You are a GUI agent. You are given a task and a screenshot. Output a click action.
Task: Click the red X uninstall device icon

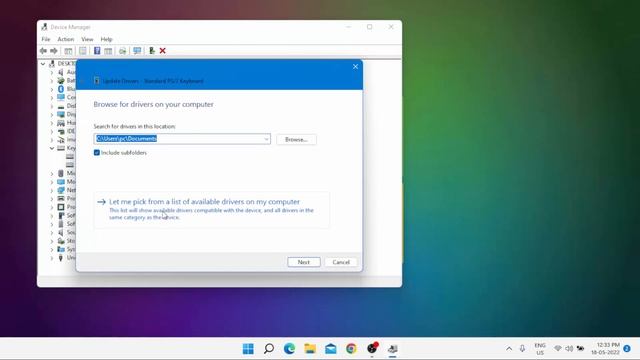[x=162, y=51]
